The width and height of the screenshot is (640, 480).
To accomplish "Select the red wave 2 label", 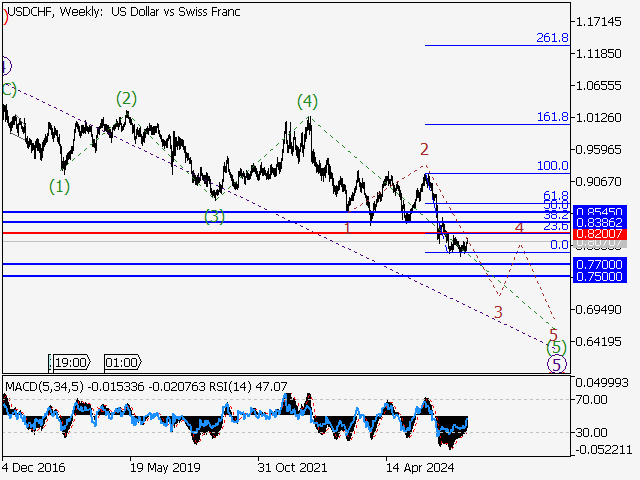I will (x=424, y=149).
